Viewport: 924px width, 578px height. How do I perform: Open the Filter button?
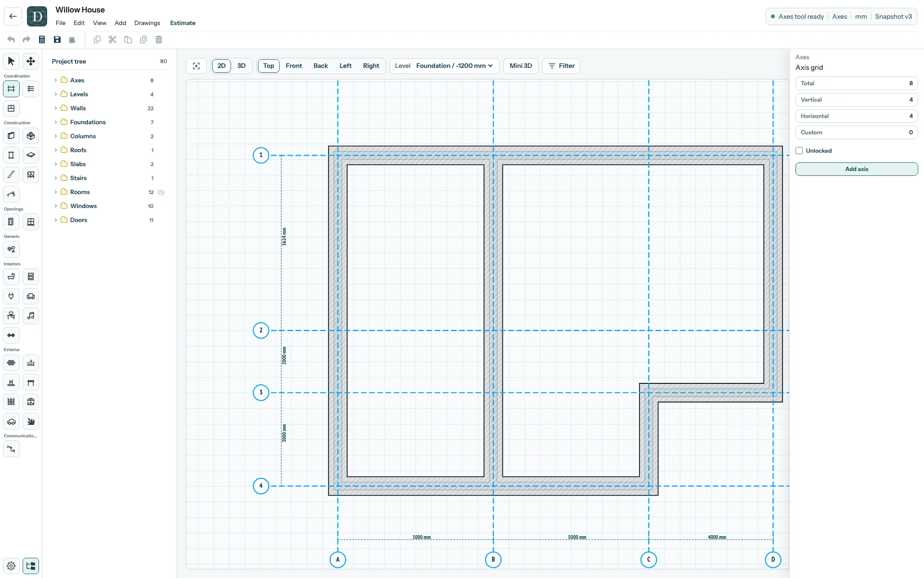561,66
